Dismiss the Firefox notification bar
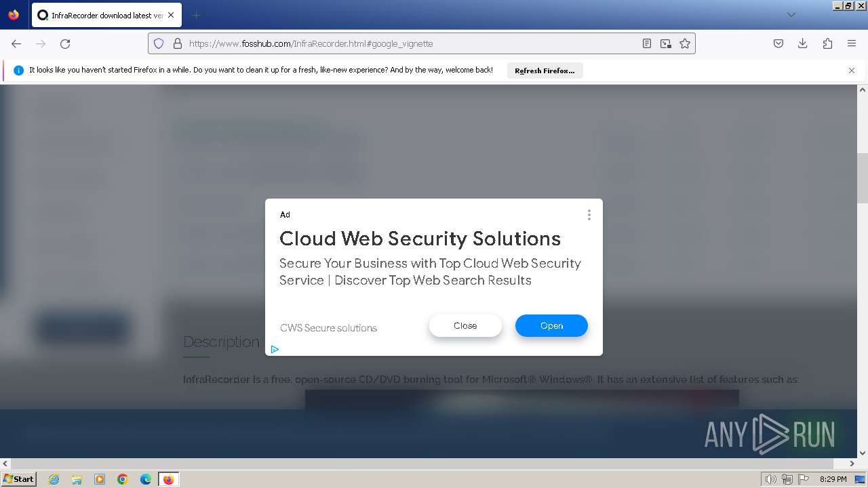868x488 pixels. pyautogui.click(x=852, y=70)
